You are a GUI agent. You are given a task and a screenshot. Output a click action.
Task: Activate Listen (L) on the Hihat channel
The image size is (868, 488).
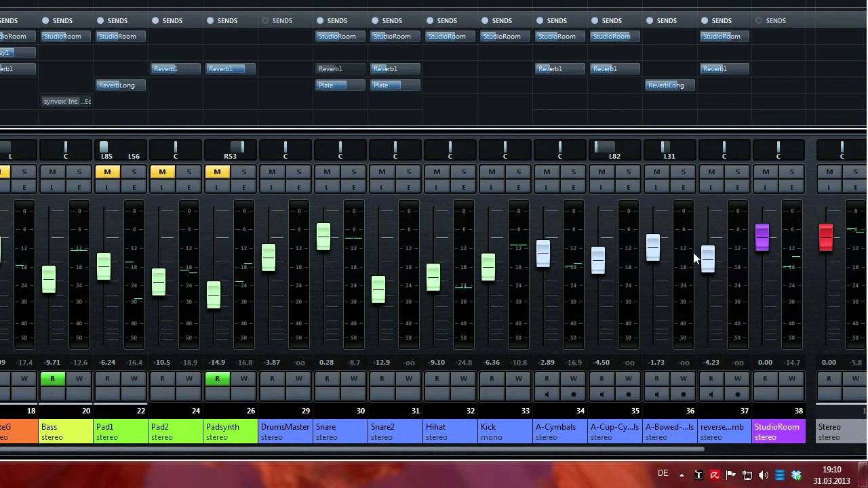436,187
